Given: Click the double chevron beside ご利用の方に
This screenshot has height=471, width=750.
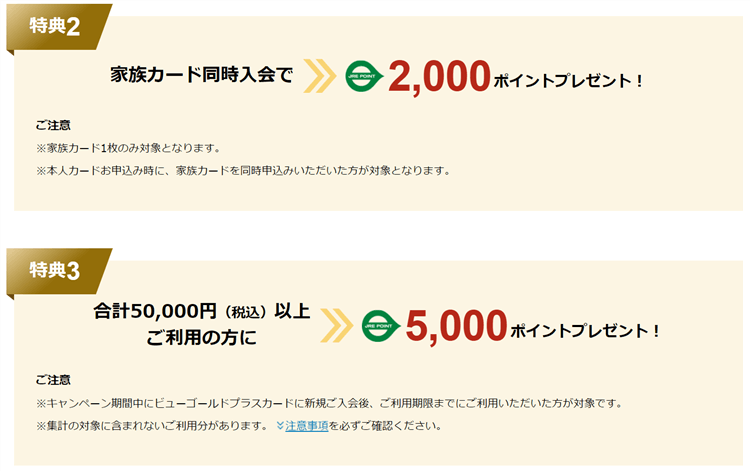Looking at the screenshot, I should pos(338,326).
